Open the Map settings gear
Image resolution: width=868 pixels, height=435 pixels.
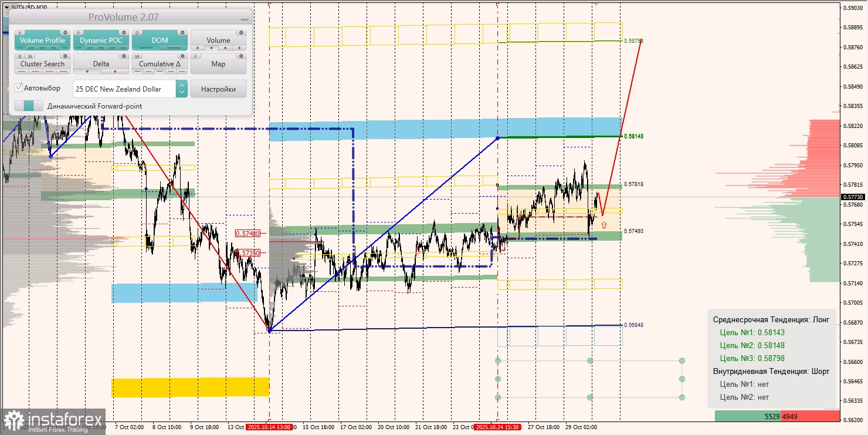(x=242, y=56)
